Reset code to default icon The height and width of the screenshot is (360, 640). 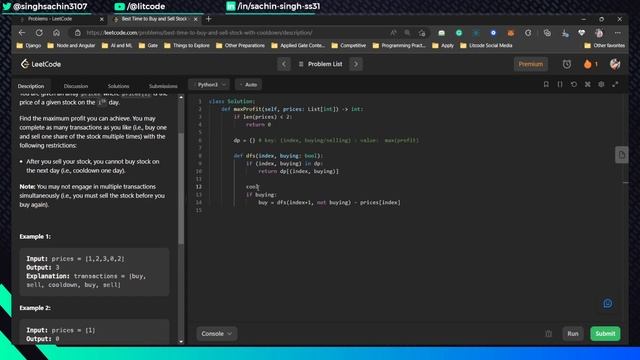point(574,84)
